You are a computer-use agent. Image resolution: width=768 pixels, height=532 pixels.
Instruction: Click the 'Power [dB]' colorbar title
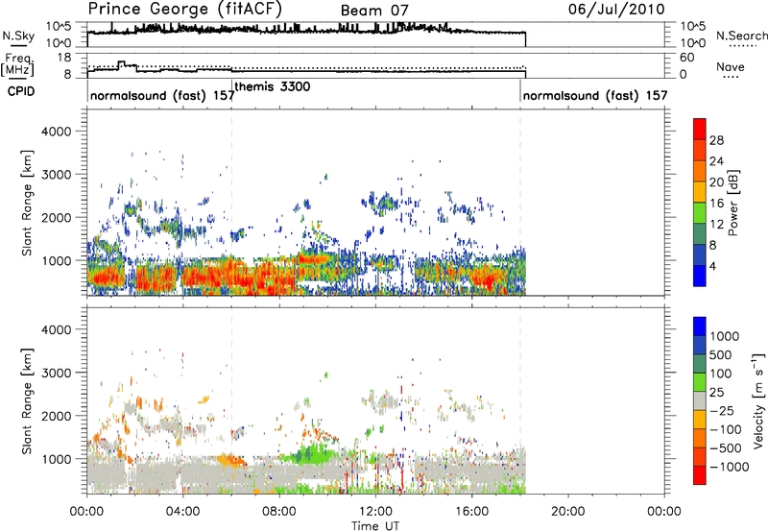tap(732, 203)
